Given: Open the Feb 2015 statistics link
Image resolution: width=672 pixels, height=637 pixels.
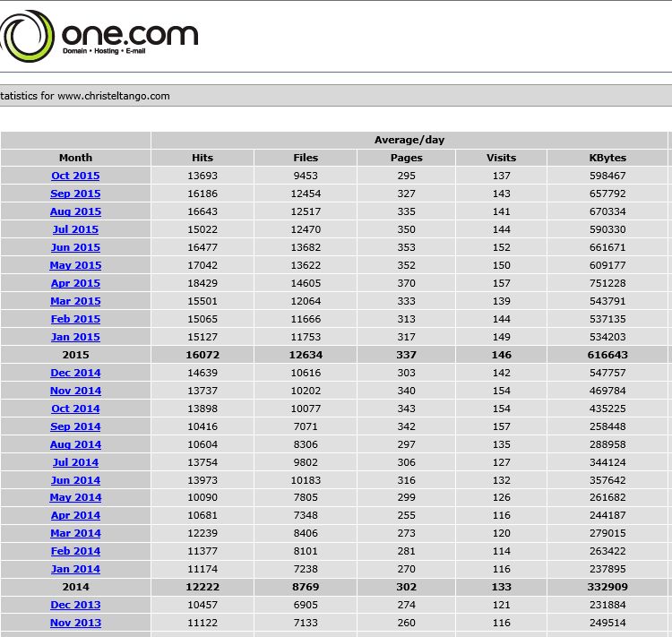Looking at the screenshot, I should point(75,319).
